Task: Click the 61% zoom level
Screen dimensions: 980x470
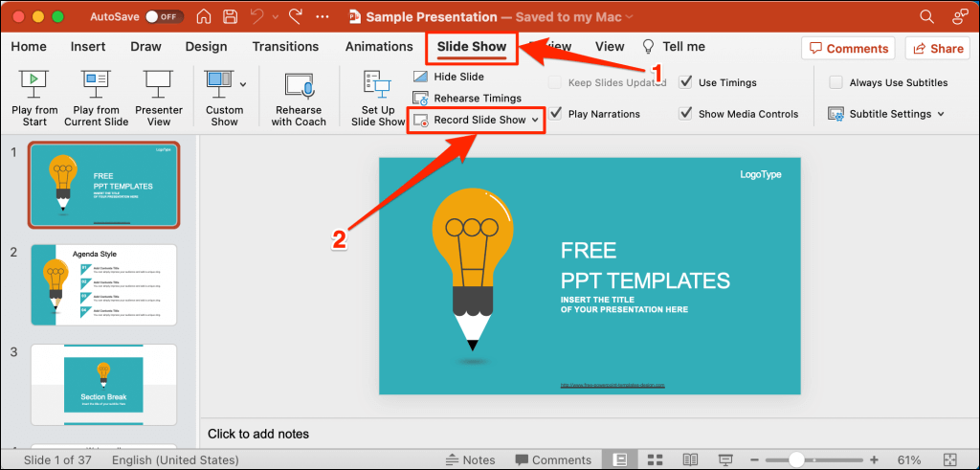Action: [x=908, y=460]
